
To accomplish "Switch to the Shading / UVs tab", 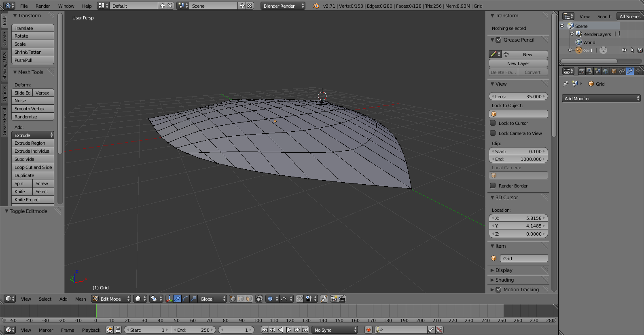I will (4, 65).
